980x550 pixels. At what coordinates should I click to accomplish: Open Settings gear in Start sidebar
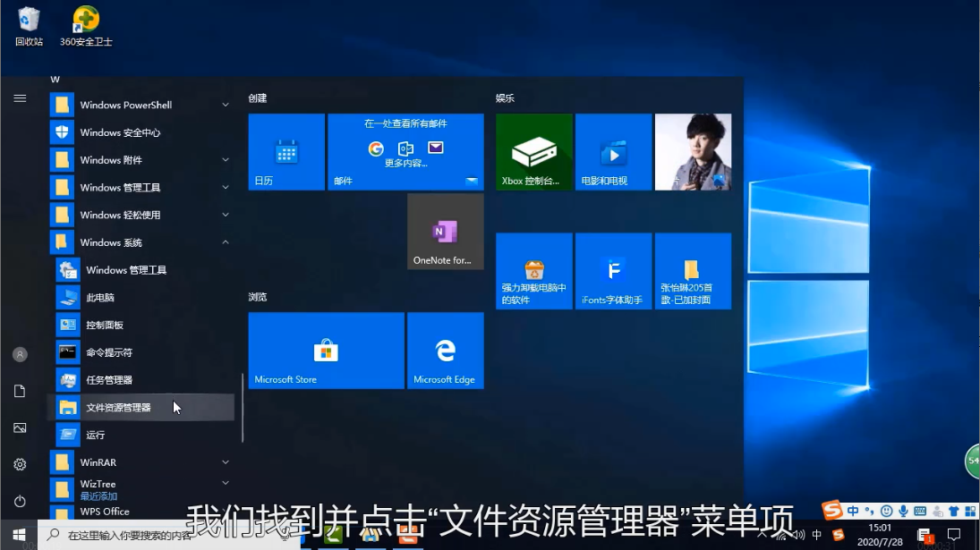point(20,464)
